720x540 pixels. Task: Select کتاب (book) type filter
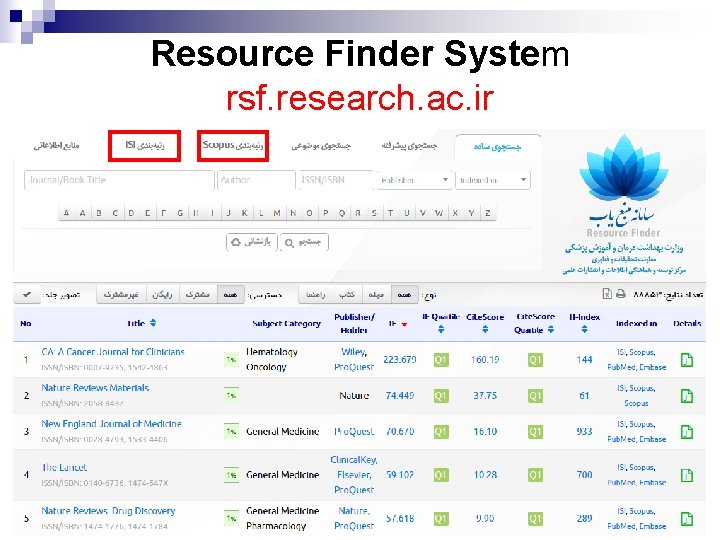[348, 294]
